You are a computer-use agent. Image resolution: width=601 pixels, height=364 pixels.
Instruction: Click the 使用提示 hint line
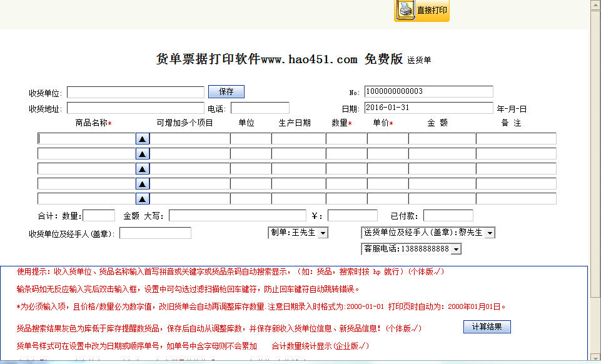230,272
